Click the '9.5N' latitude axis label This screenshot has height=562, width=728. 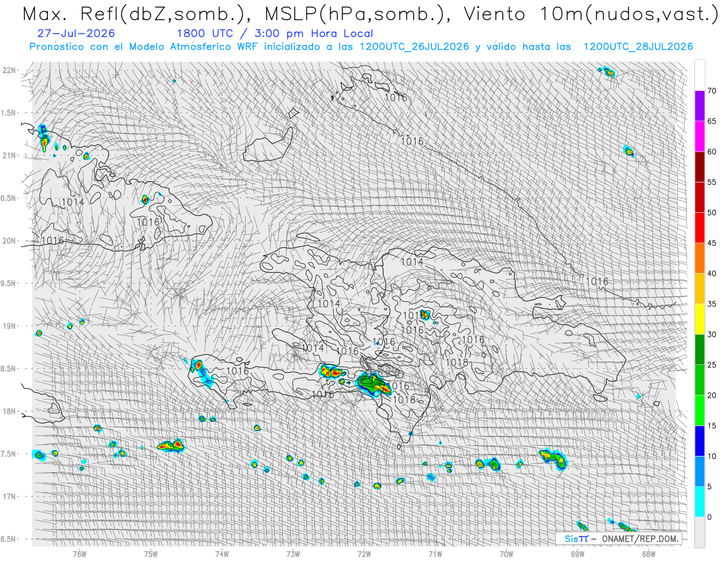tap(8, 283)
